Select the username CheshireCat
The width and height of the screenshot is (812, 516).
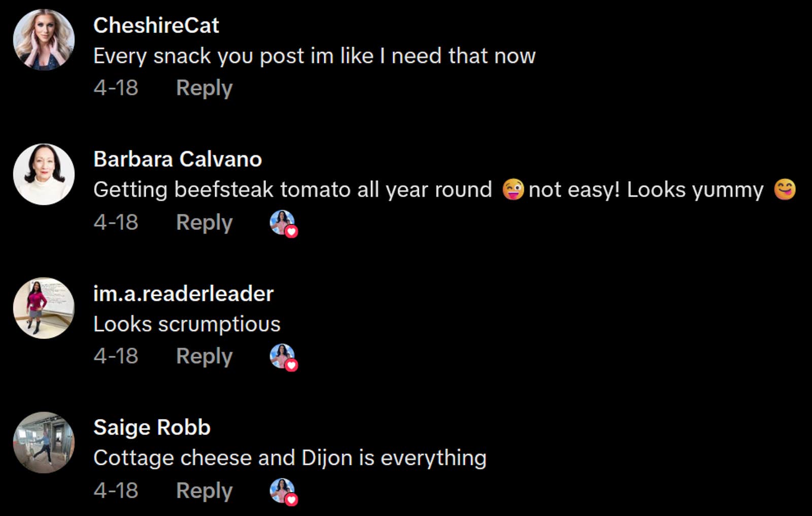[x=156, y=25]
